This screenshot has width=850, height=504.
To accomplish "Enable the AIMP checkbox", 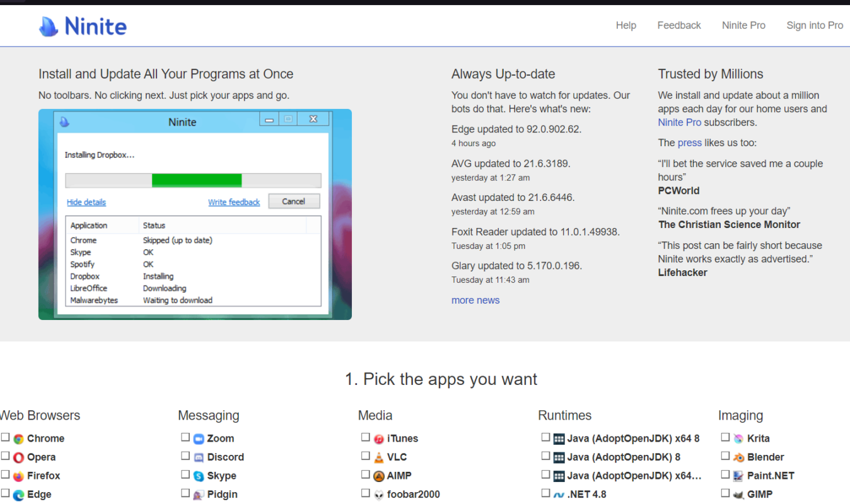I will 366,474.
